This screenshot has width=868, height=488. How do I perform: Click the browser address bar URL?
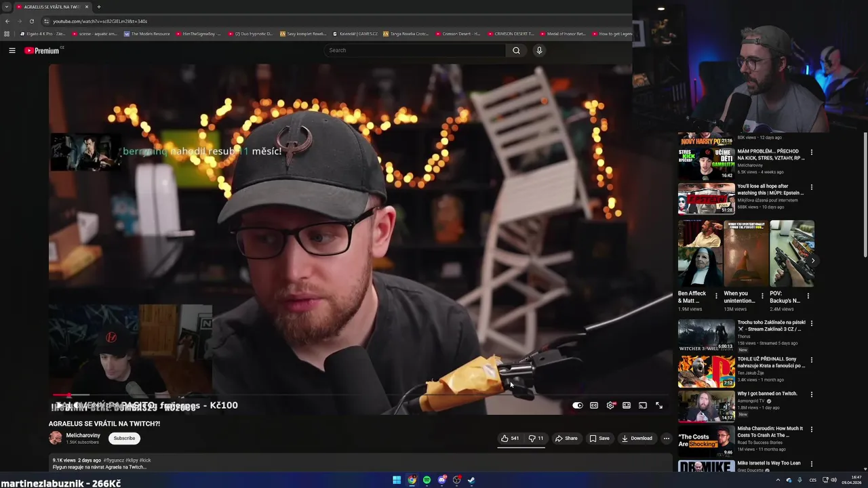pos(100,21)
